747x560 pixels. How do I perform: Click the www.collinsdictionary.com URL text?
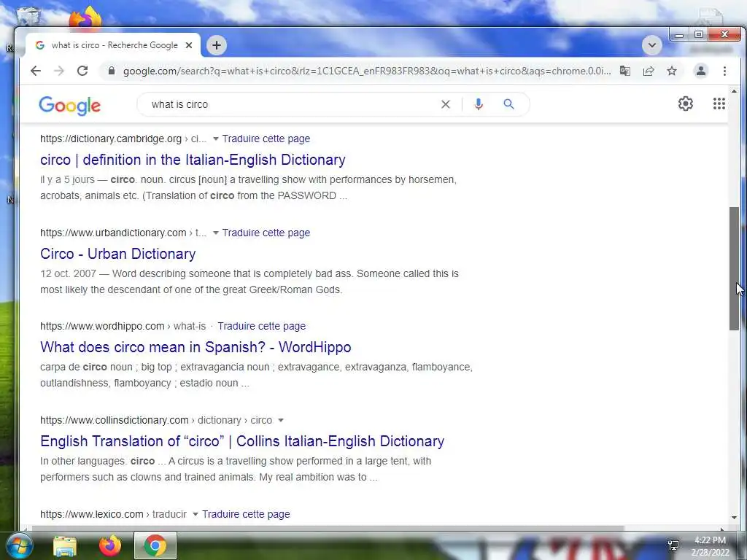[115, 420]
